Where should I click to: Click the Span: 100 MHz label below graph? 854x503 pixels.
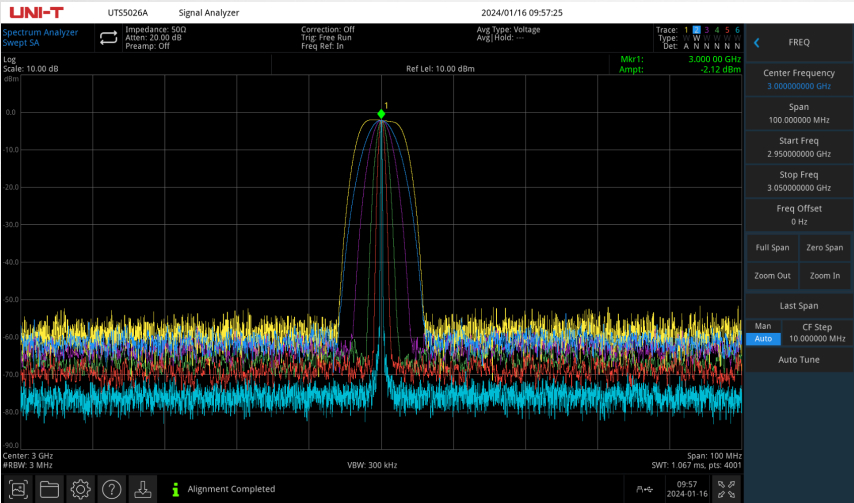click(x=714, y=456)
